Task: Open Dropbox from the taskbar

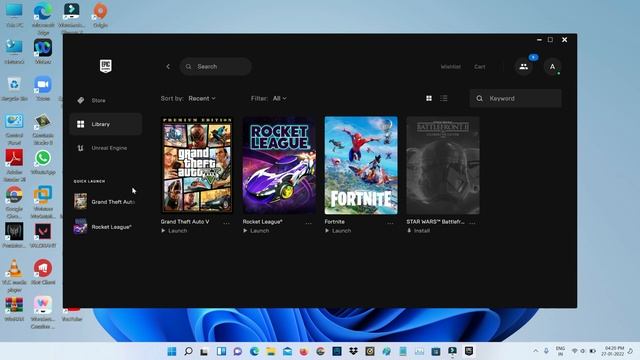Action: (x=353, y=351)
